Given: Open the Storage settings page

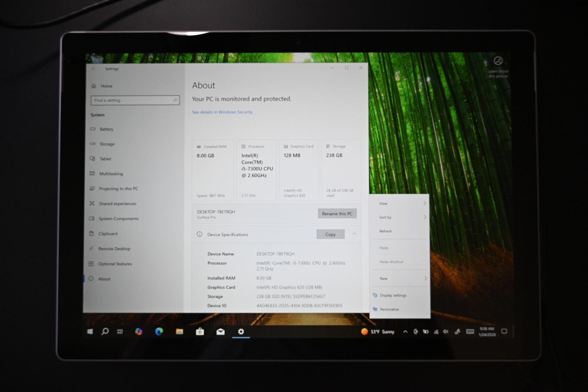Looking at the screenshot, I should point(107,144).
